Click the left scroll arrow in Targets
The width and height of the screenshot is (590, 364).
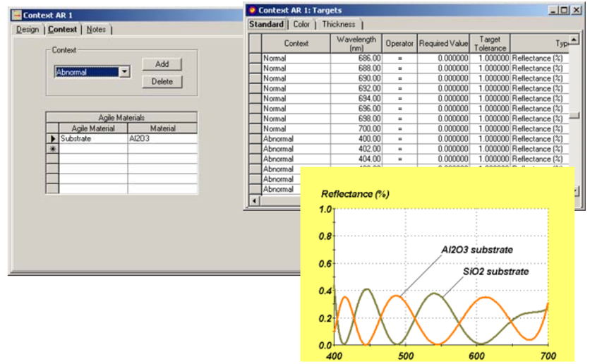tap(254, 201)
